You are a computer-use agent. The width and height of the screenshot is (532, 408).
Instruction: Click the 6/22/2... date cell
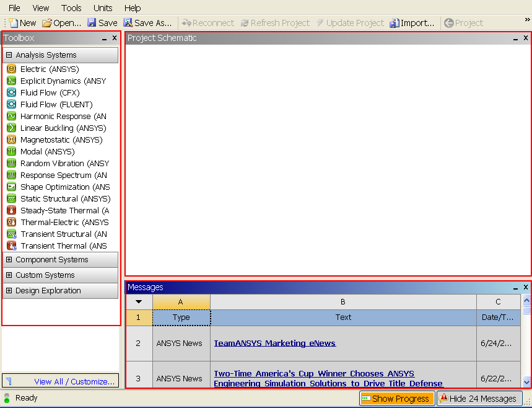click(x=498, y=375)
